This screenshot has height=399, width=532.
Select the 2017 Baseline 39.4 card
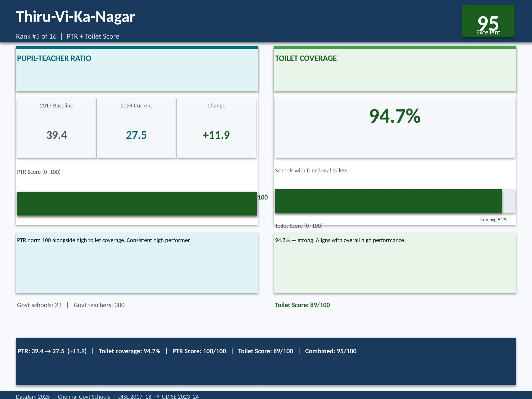click(x=57, y=127)
